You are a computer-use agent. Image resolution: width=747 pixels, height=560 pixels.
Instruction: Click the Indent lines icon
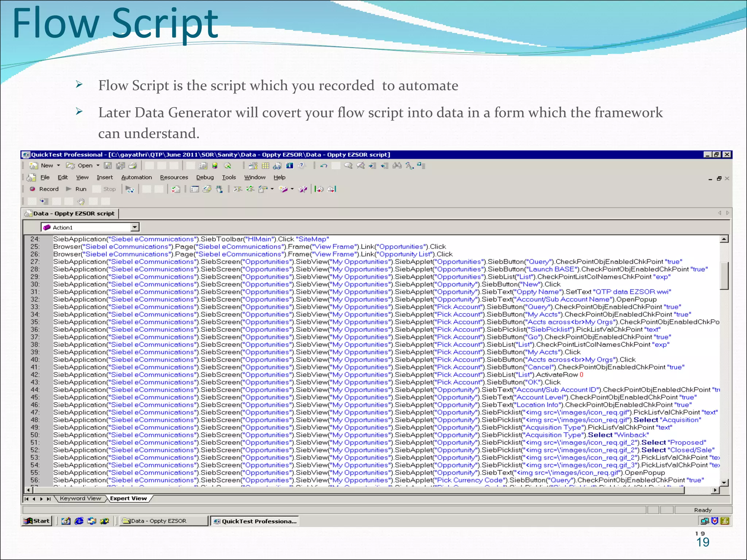point(372,166)
